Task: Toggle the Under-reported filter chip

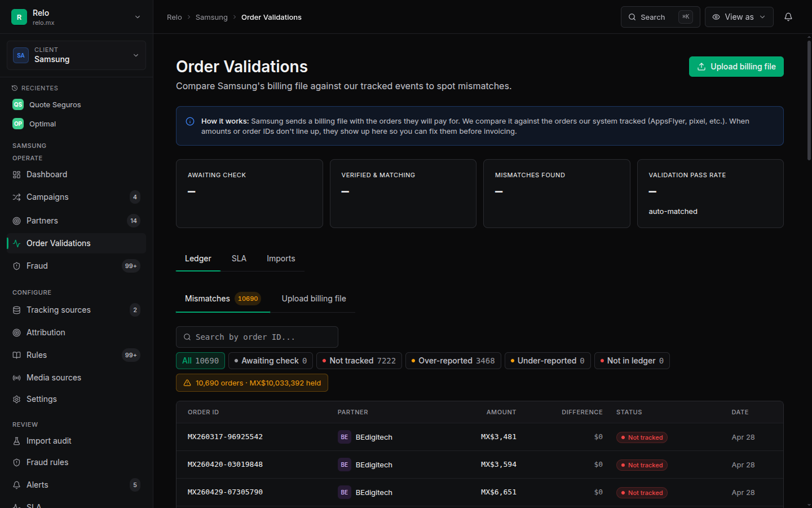Action: tap(548, 361)
